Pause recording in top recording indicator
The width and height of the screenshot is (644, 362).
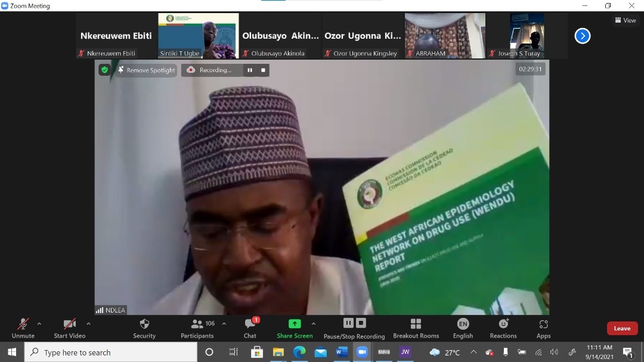click(x=250, y=70)
